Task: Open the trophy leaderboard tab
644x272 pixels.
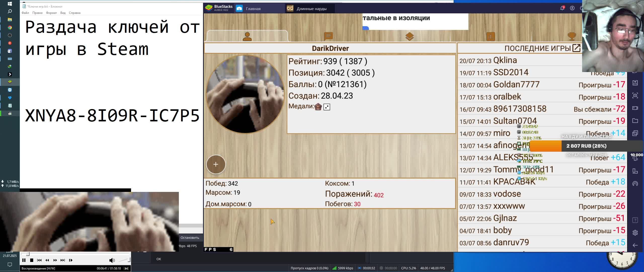Action: [572, 37]
